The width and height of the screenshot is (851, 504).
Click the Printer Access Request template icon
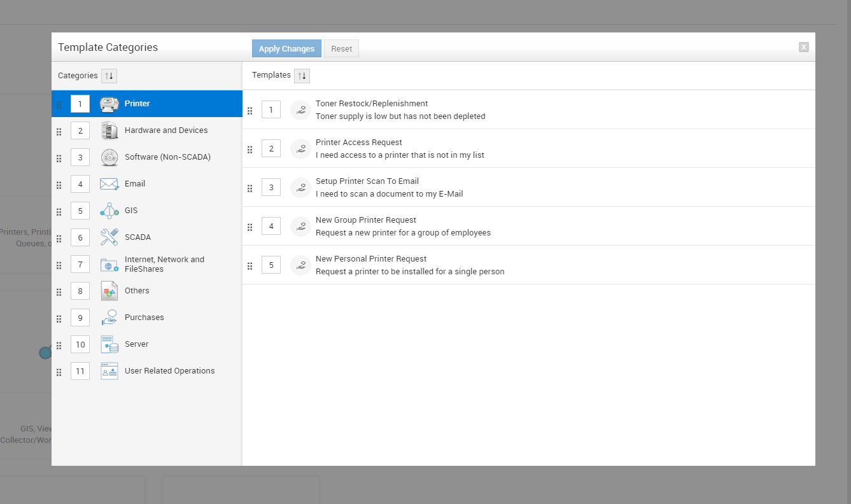300,149
